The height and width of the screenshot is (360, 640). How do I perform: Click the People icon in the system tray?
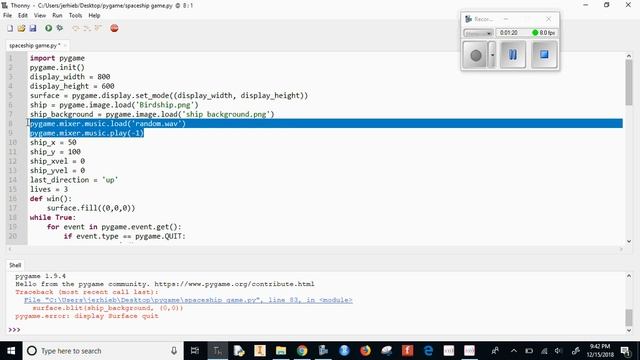click(x=495, y=351)
